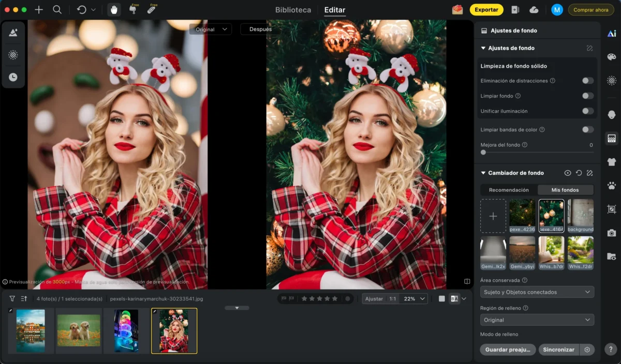Image resolution: width=621 pixels, height=364 pixels.
Task: Enable Eliminación de distracciones toggle
Action: click(x=587, y=81)
